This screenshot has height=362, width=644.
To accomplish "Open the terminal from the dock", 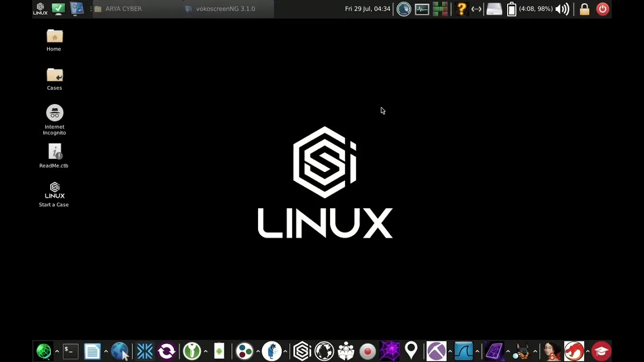I will click(70, 351).
